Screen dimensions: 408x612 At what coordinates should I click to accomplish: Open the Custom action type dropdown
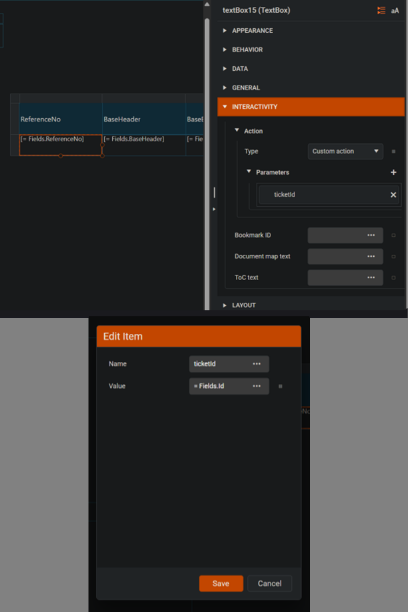coord(345,151)
